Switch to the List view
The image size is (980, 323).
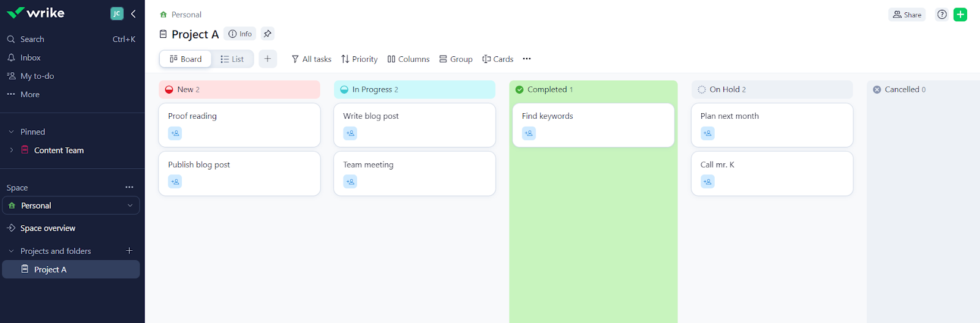pyautogui.click(x=232, y=59)
